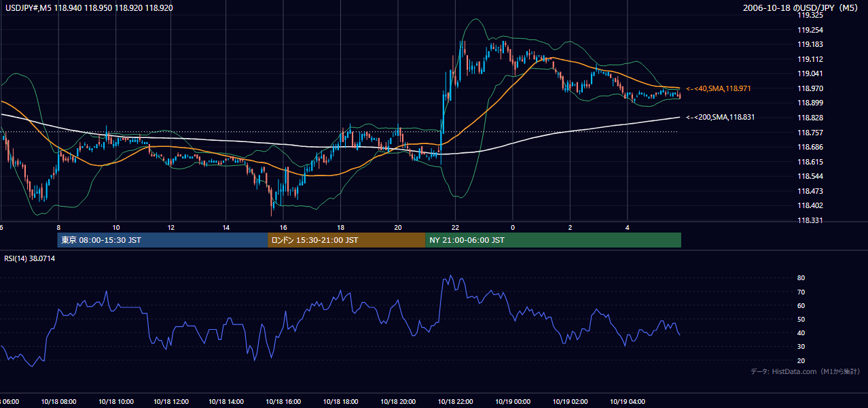
Task: Click price axis value 118.757
Action: 810,133
